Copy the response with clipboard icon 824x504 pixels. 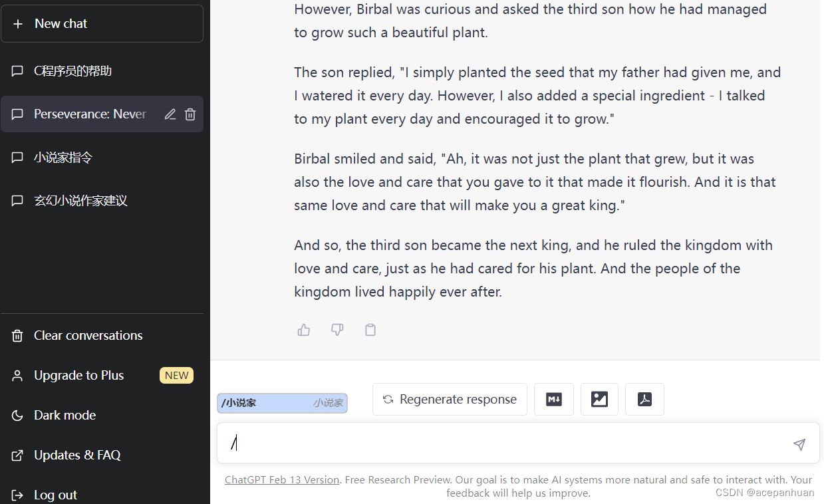click(370, 330)
